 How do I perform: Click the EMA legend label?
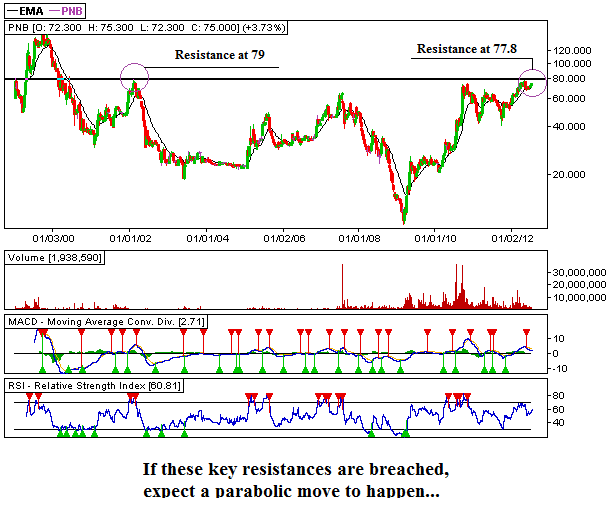point(31,11)
